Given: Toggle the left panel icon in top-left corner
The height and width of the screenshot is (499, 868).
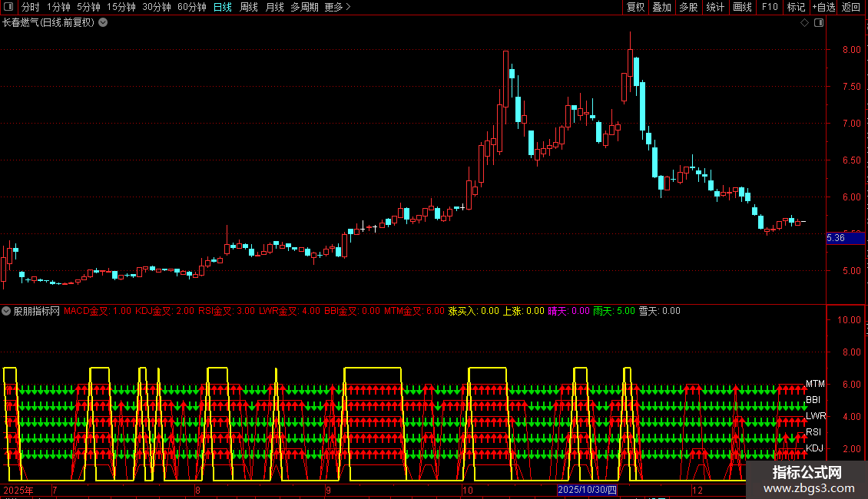Looking at the screenshot, I should [x=8, y=7].
